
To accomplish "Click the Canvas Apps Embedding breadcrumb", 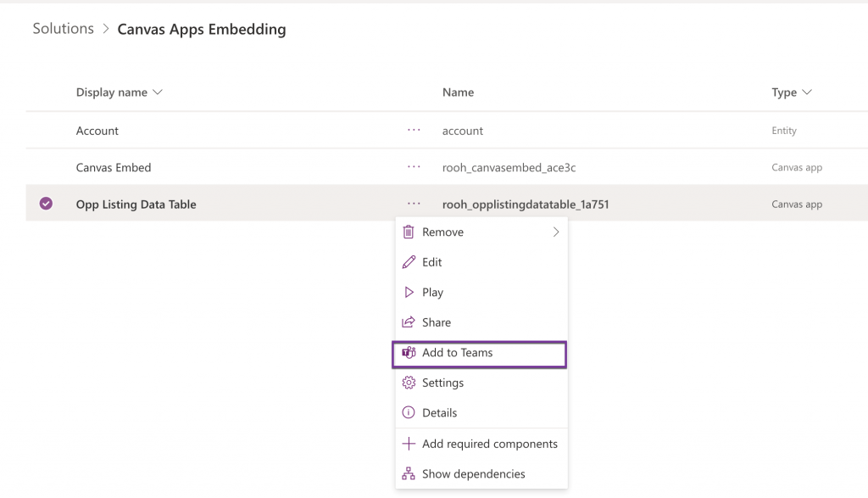I will pos(201,29).
